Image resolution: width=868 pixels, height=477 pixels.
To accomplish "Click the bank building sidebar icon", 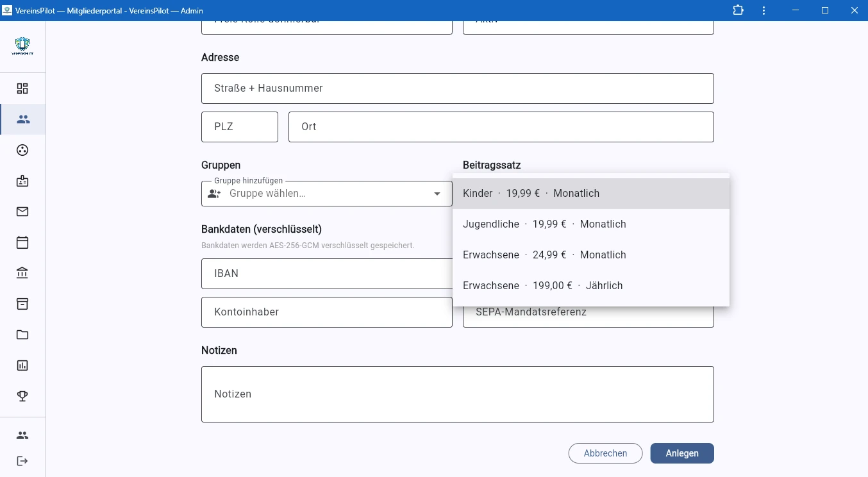I will [22, 272].
